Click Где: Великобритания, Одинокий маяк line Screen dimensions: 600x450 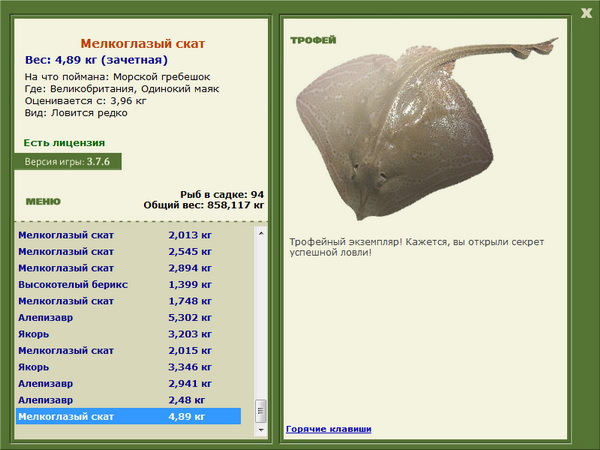[122, 89]
